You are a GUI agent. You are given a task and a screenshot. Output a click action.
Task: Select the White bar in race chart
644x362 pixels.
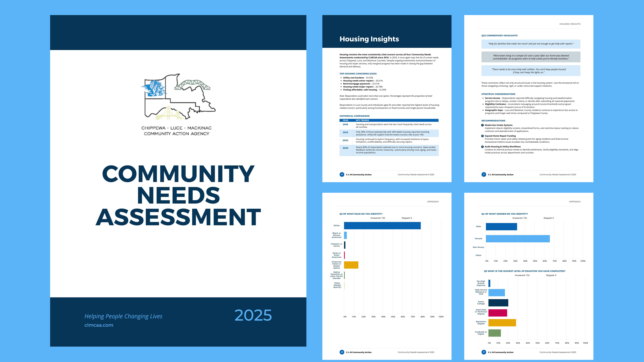point(382,226)
